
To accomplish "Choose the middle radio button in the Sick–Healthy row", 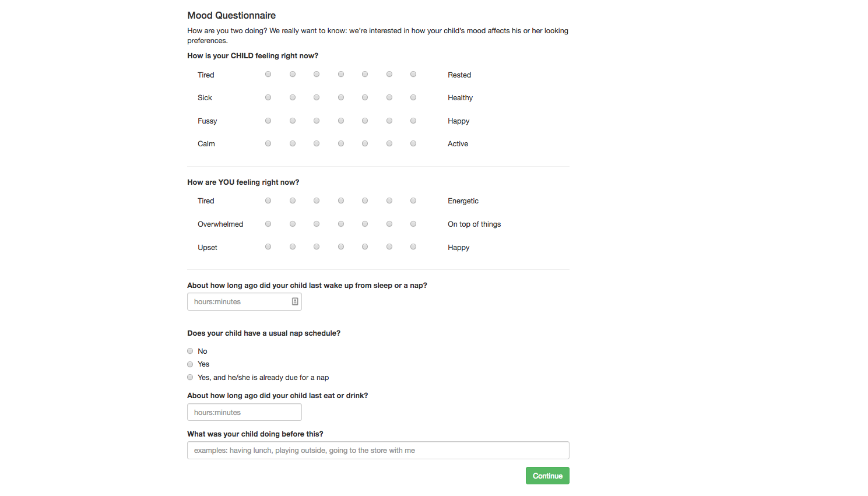I will [x=341, y=97].
